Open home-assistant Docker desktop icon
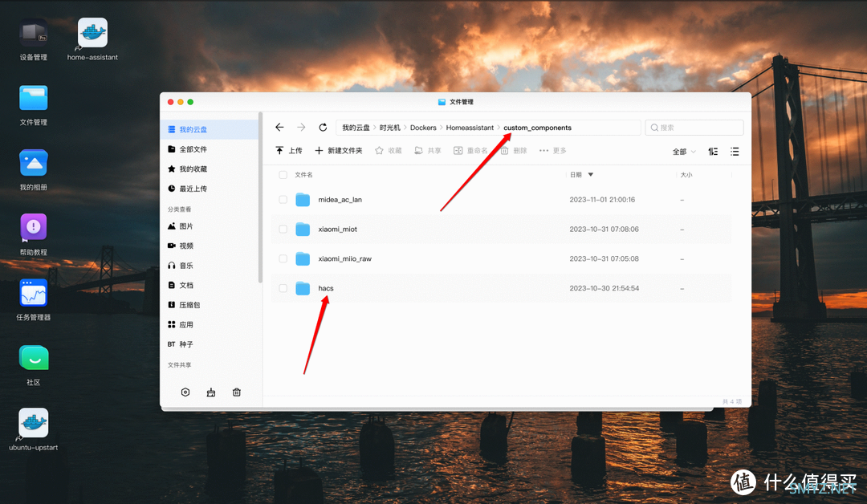Image resolution: width=867 pixels, height=504 pixels. [92, 34]
